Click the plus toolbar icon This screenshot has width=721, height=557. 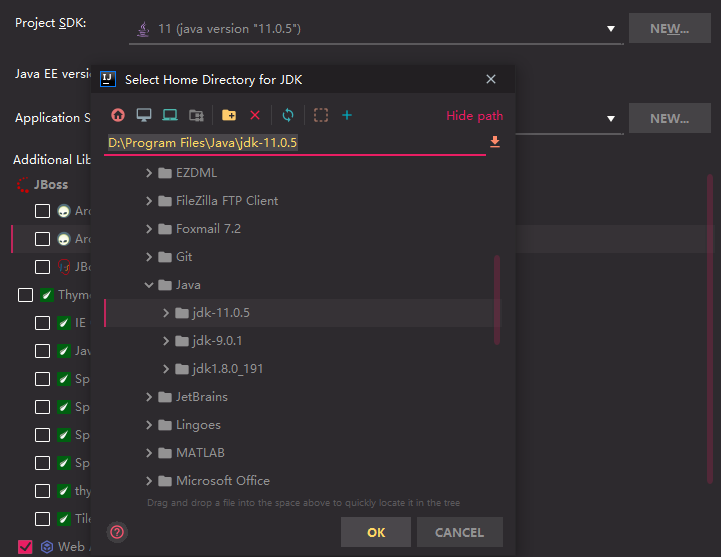pos(347,115)
